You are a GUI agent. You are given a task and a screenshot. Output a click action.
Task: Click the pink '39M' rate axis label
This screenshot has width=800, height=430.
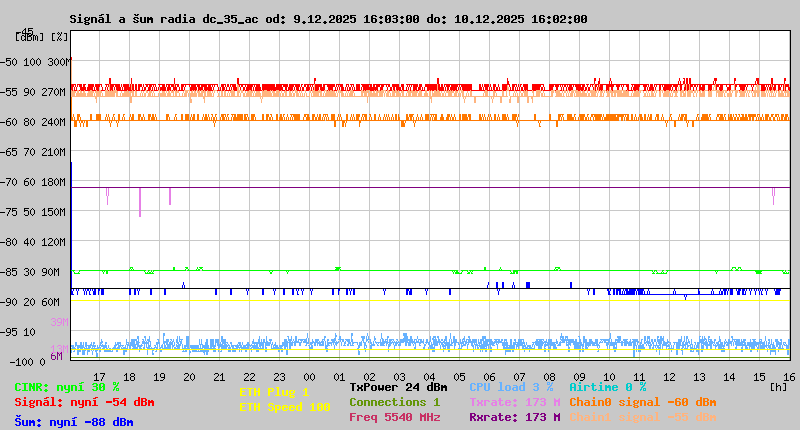click(59, 322)
